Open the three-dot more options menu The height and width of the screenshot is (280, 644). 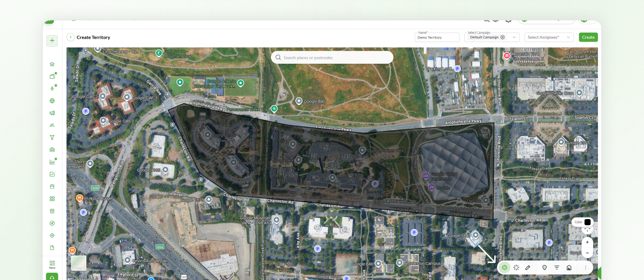[x=586, y=267]
